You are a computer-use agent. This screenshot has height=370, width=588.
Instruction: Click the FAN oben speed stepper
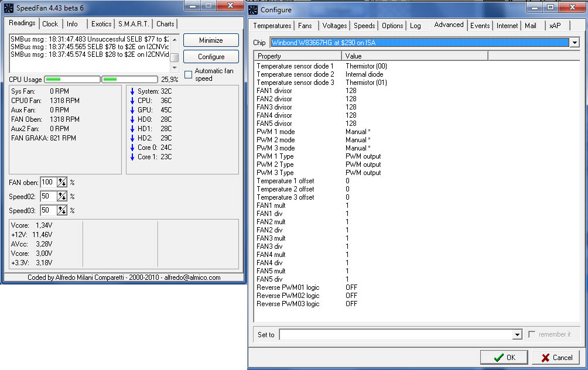62,183
